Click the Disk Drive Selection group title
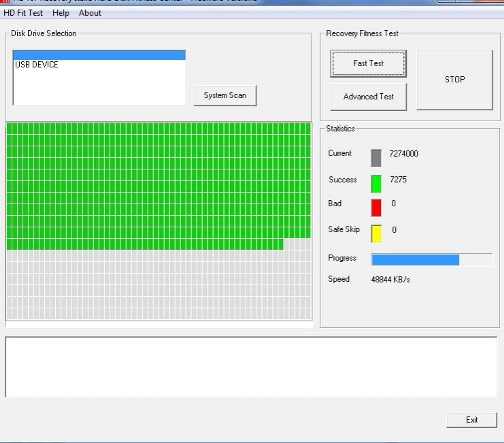This screenshot has height=443, width=504. [44, 33]
